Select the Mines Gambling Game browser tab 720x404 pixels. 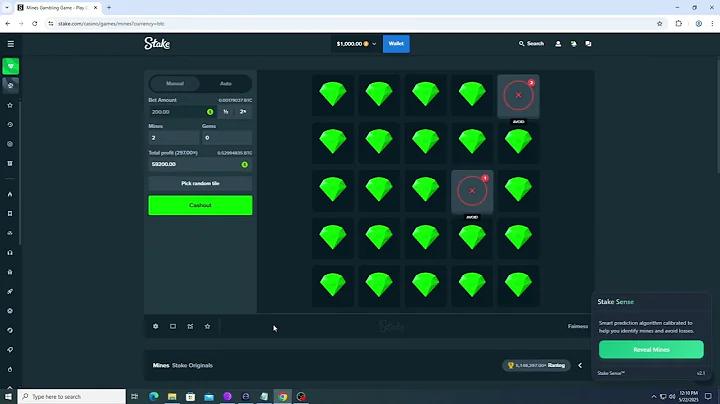[x=57, y=8]
